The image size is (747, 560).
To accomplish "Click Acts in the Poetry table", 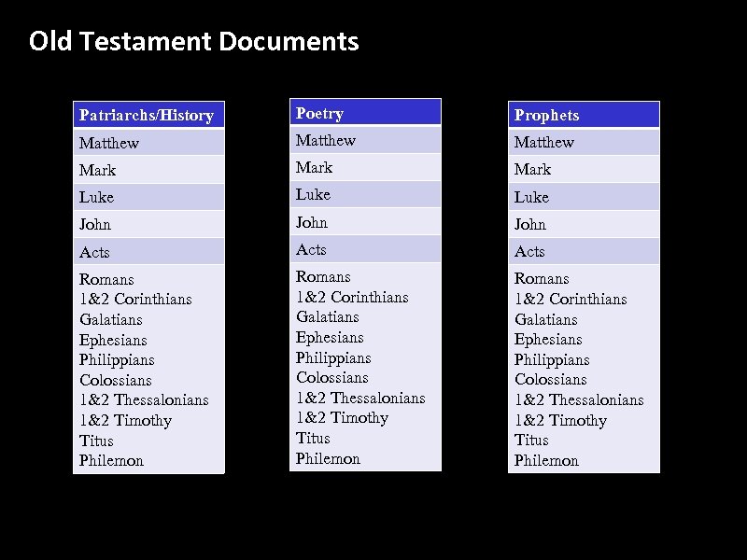I will tap(310, 249).
